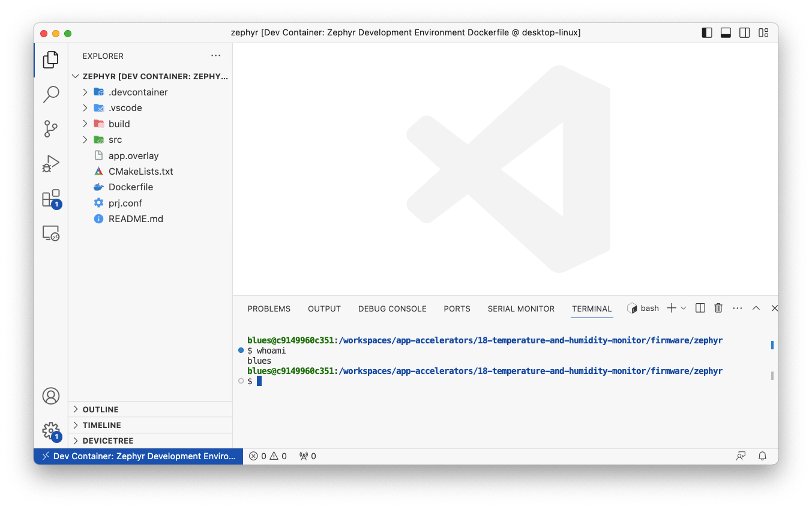Click the terminal scrollbar marker
812x509 pixels.
pos(772,345)
